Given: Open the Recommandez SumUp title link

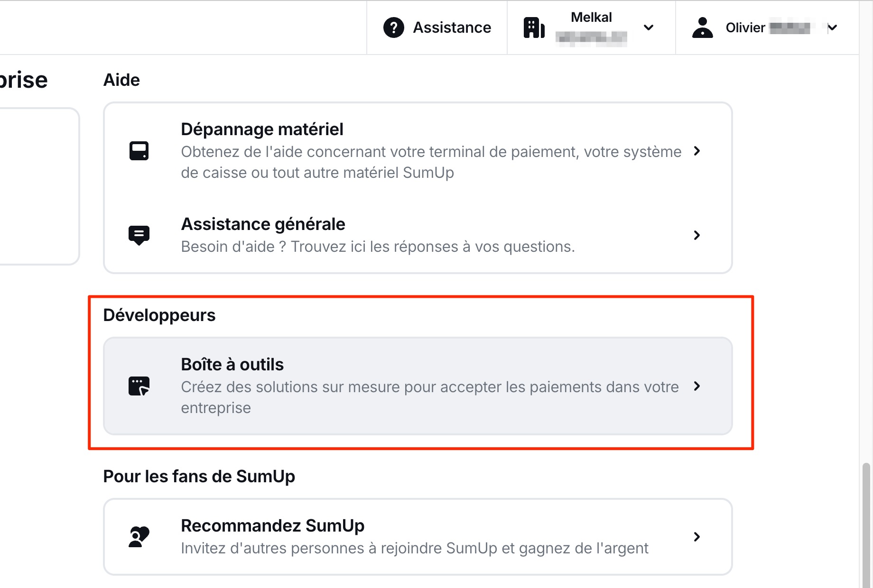Looking at the screenshot, I should pyautogui.click(x=272, y=526).
